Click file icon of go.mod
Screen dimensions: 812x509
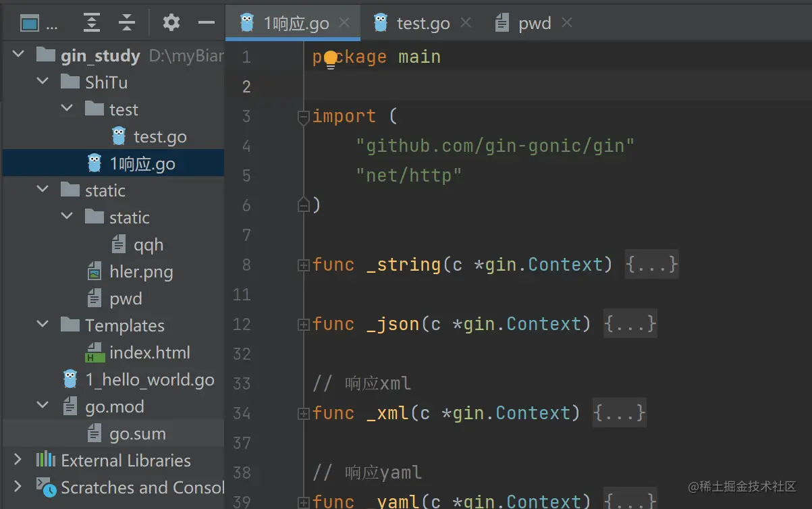[x=71, y=406]
